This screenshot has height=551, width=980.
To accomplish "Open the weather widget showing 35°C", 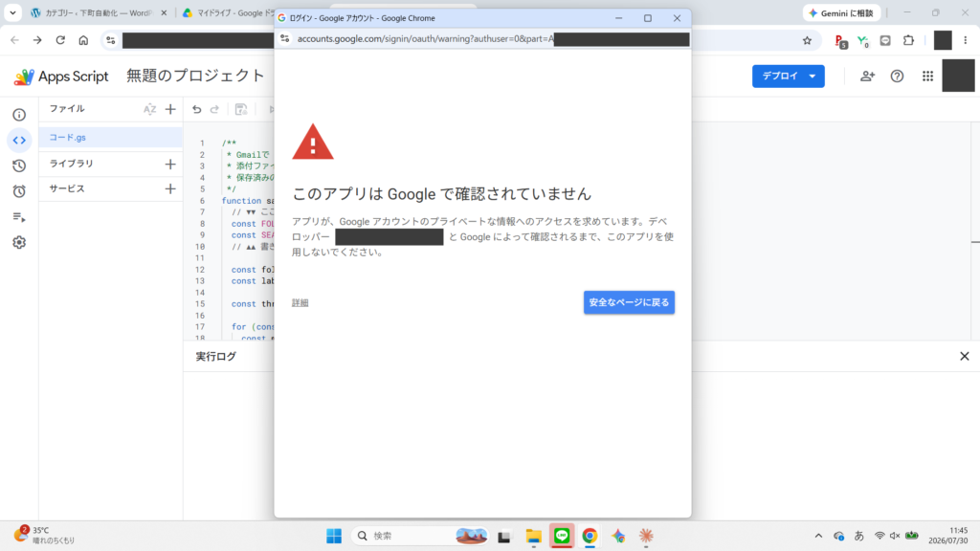I will pyautogui.click(x=44, y=536).
